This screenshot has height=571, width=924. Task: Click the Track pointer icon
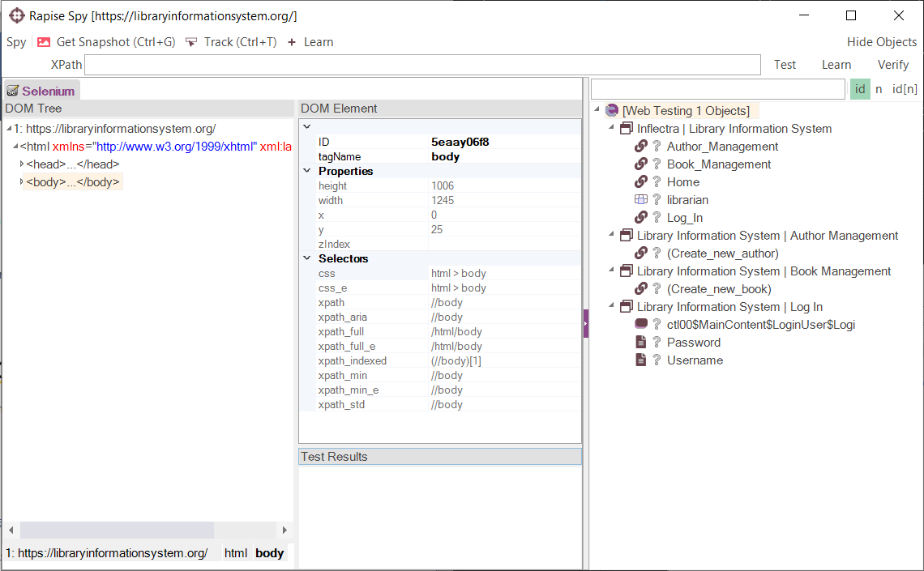tap(191, 42)
